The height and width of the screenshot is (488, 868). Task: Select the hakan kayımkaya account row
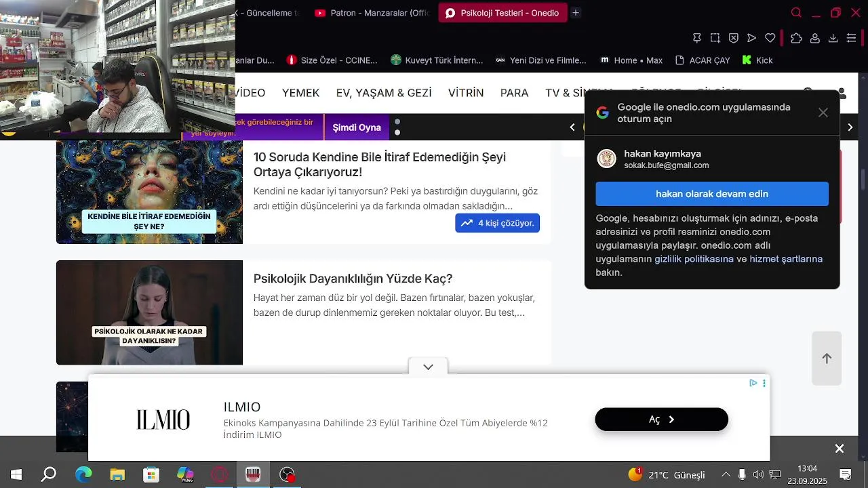(x=712, y=159)
